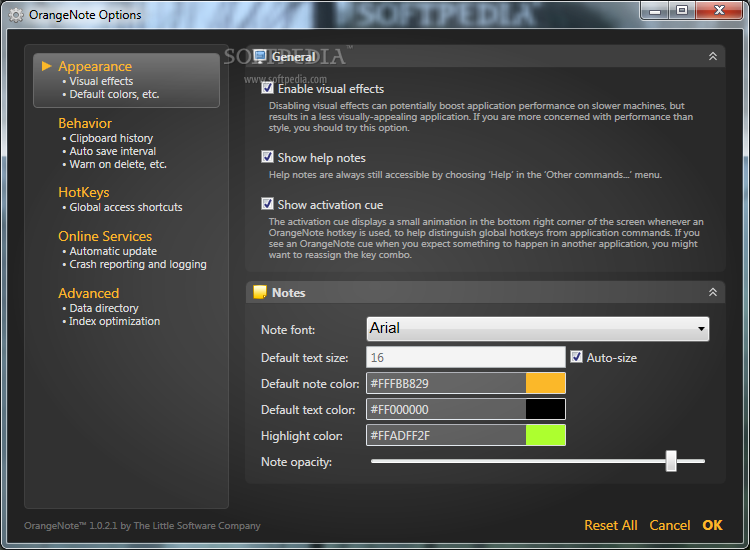Click the monitor icon beside General heading
This screenshot has width=750, height=550.
(260, 56)
